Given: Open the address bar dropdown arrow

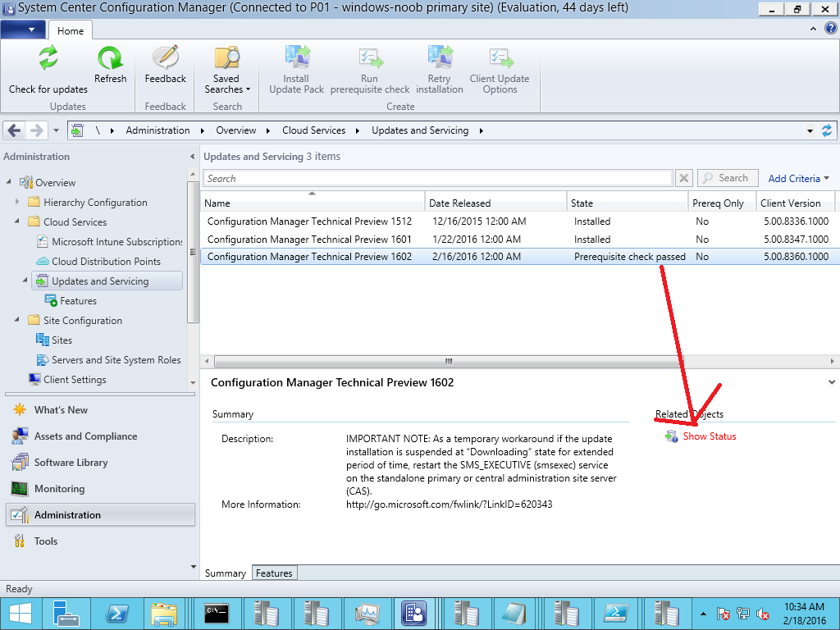Looking at the screenshot, I should click(810, 130).
